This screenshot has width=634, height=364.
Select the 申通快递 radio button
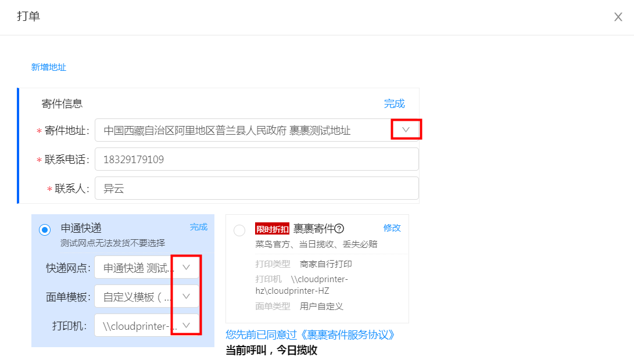(x=45, y=230)
